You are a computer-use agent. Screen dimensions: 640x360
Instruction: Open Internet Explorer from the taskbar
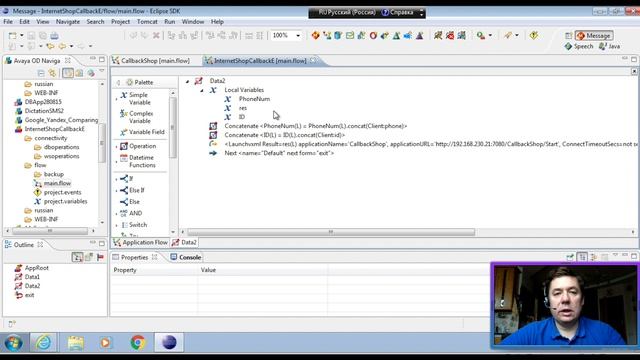click(43, 342)
